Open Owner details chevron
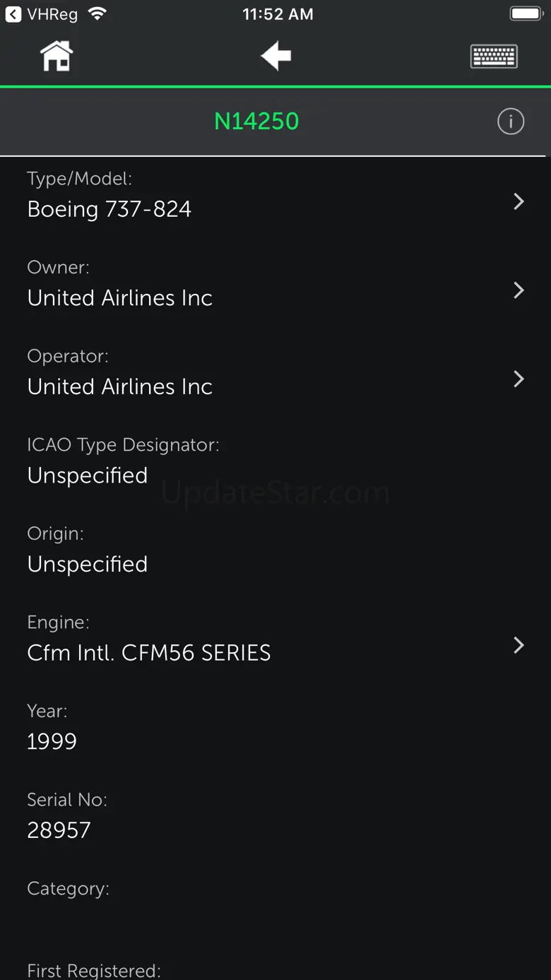Viewport: 551px width, 980px height. [519, 290]
